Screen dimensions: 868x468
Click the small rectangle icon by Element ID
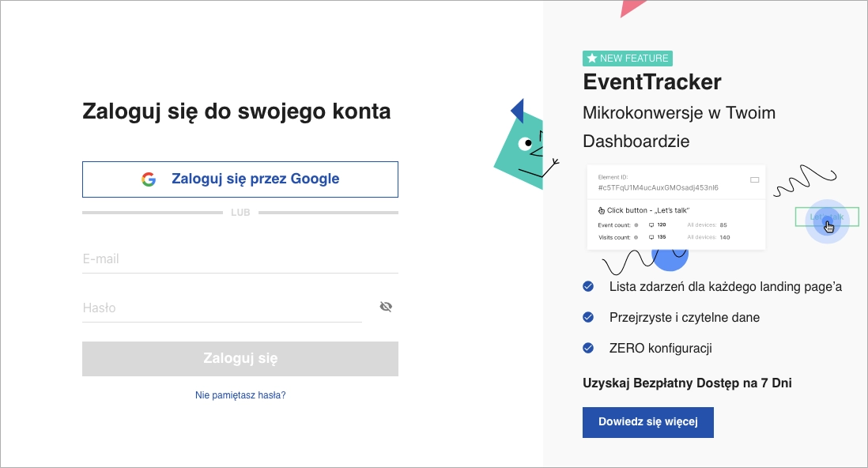tap(754, 180)
